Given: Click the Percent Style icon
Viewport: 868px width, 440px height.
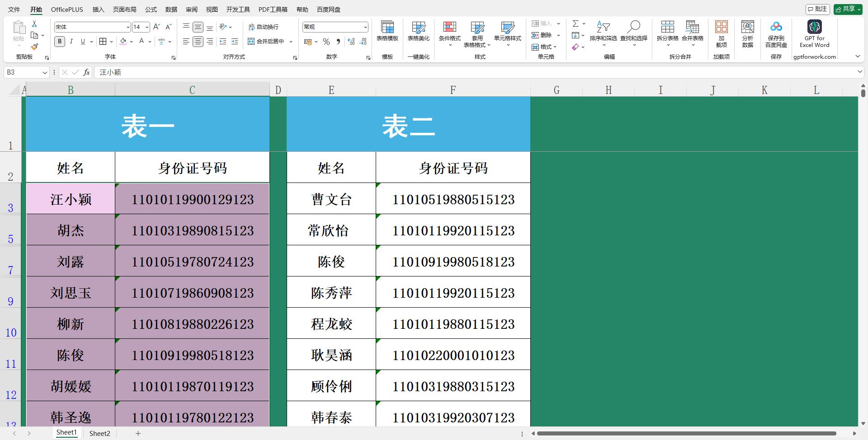Looking at the screenshot, I should click(x=326, y=42).
